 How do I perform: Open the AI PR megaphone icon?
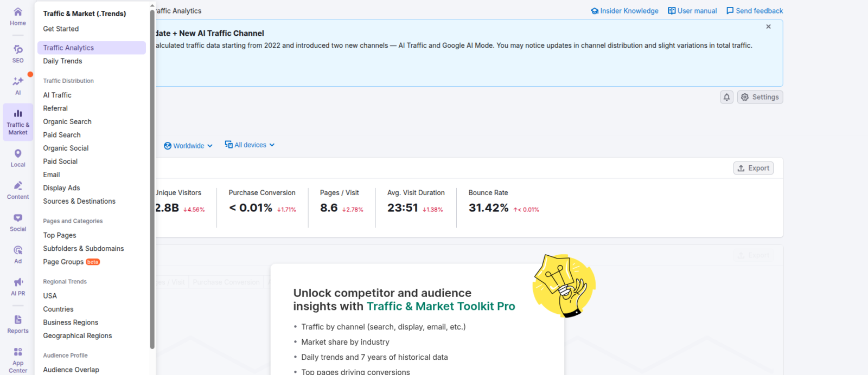(18, 283)
